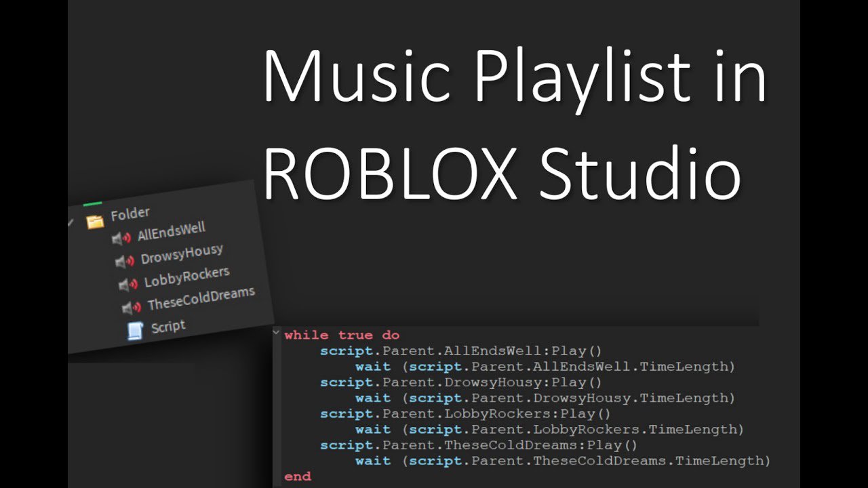Image resolution: width=868 pixels, height=488 pixels.
Task: Click the AllEndsWell:Play() code line
Action: [461, 351]
